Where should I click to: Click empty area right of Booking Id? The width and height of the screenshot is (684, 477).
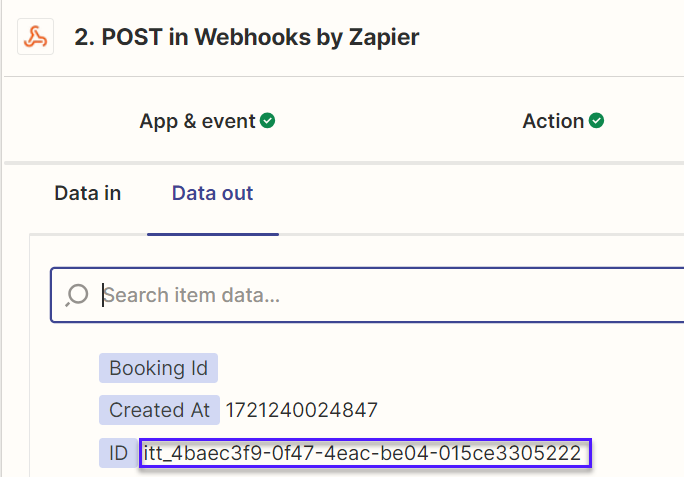coord(436,368)
